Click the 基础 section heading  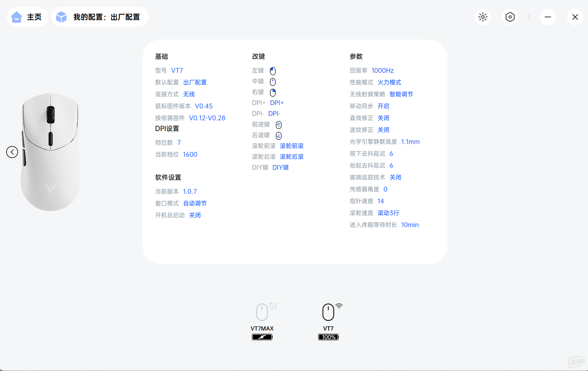click(162, 56)
